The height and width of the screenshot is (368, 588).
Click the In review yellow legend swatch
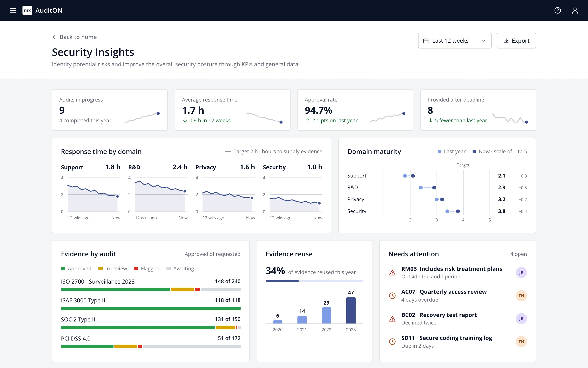(x=100, y=268)
